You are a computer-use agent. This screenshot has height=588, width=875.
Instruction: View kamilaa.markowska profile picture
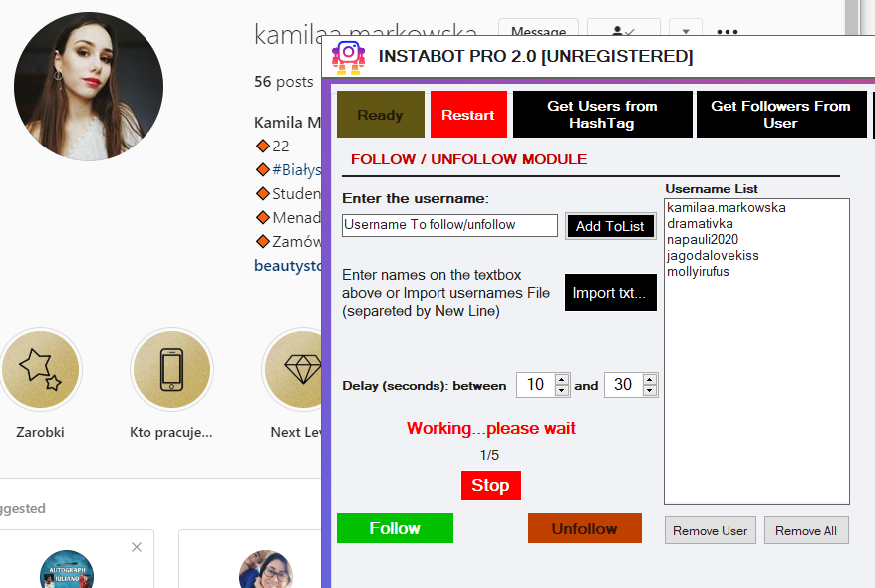coord(89,87)
